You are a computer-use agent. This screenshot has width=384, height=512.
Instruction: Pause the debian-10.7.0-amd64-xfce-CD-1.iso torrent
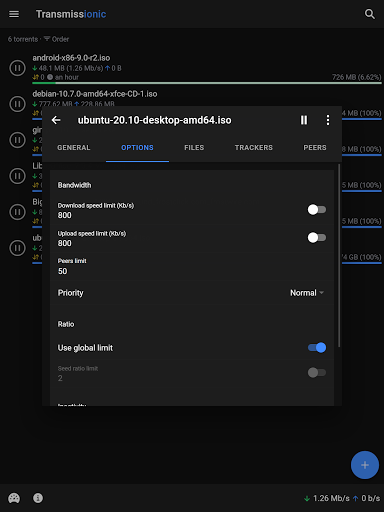click(17, 104)
